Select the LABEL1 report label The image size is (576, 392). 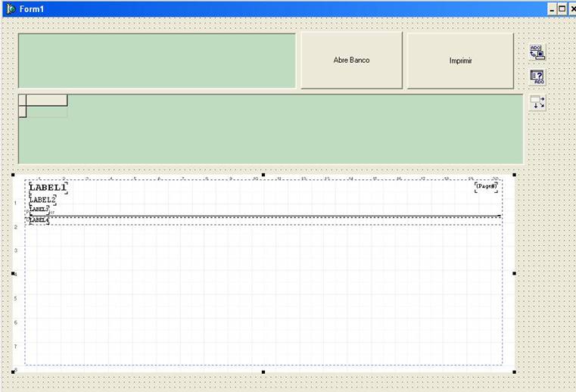48,187
